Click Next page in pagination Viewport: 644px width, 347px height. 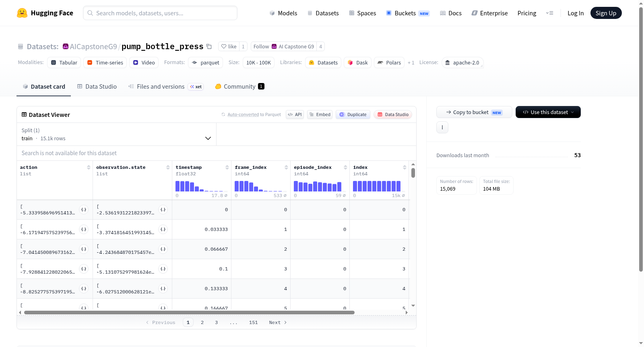(x=278, y=322)
